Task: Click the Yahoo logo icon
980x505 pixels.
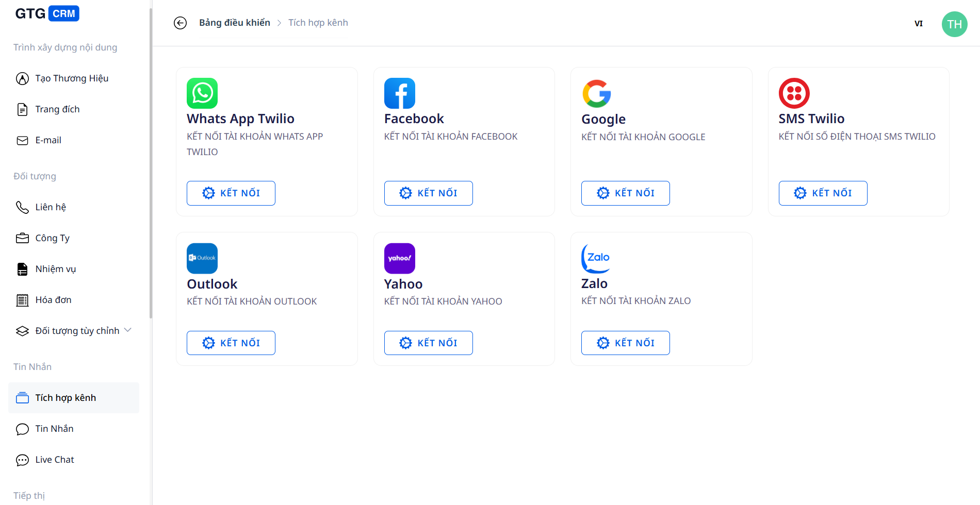Action: tap(400, 258)
